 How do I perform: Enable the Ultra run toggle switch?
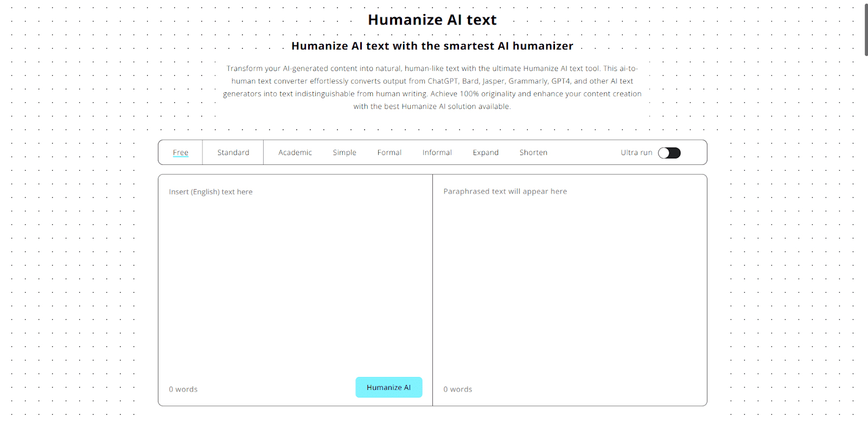tap(669, 153)
